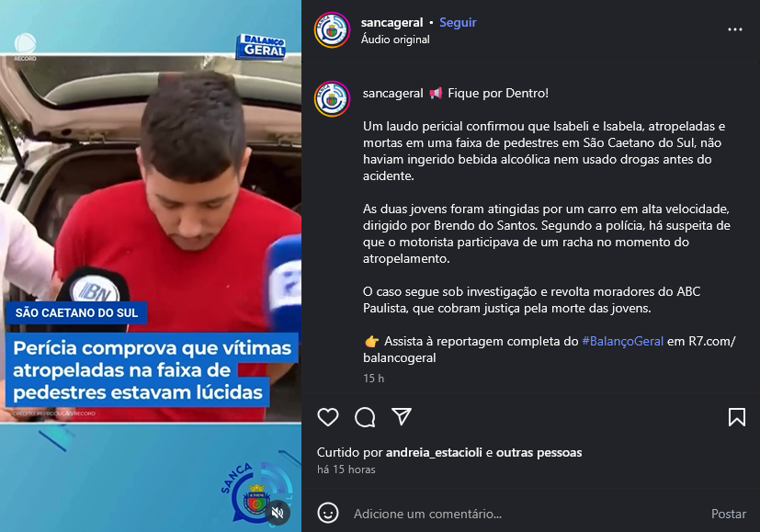Open sancageral profile picture in header
Viewport: 760px width, 532px height.
click(332, 30)
